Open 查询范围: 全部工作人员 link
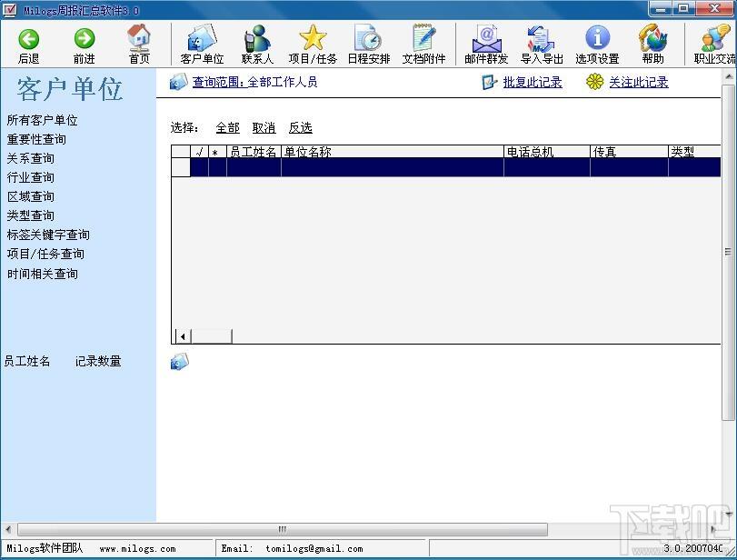The image size is (737, 560). point(254,83)
